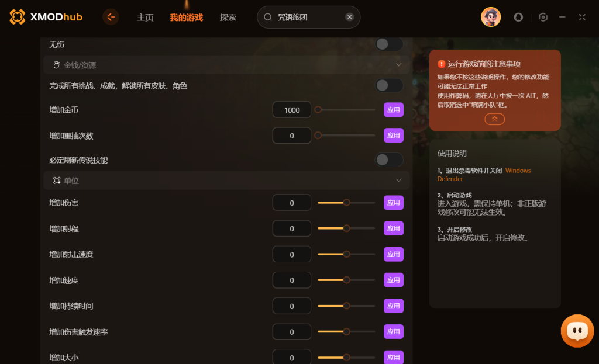Click the search magnifier icon

[268, 17]
